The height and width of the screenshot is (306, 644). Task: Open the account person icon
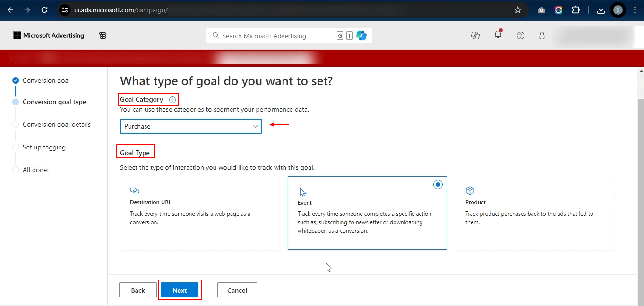point(542,35)
